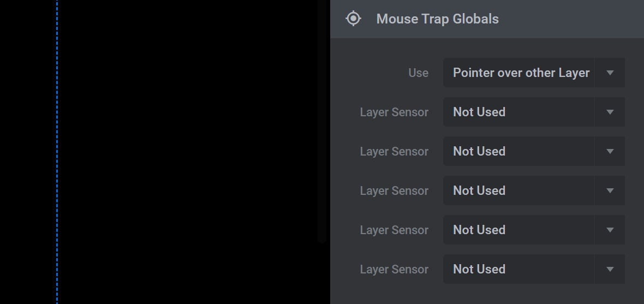The image size is (644, 304).
Task: Click the first Layer Sensor label
Action: (394, 112)
